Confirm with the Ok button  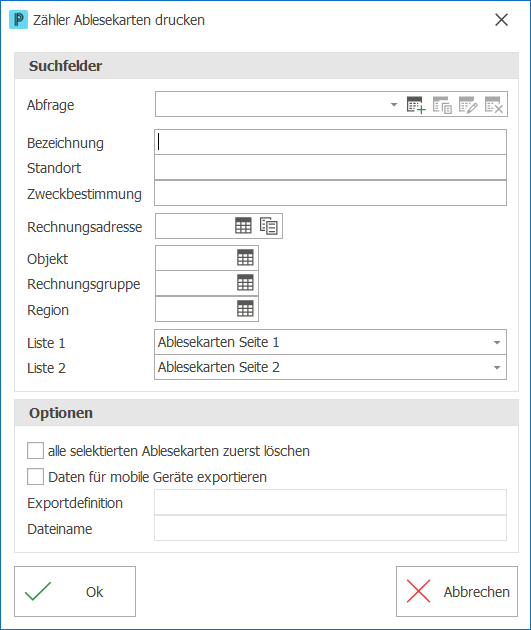click(75, 591)
